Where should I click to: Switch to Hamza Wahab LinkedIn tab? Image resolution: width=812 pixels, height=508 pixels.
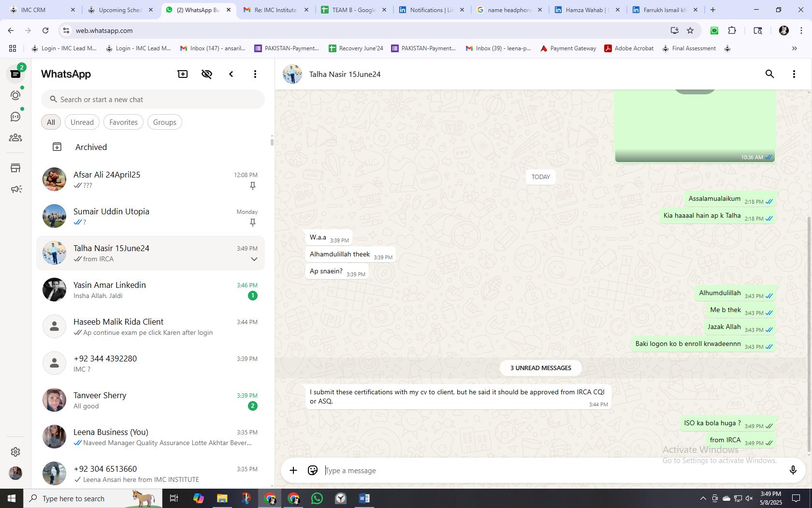(587, 10)
